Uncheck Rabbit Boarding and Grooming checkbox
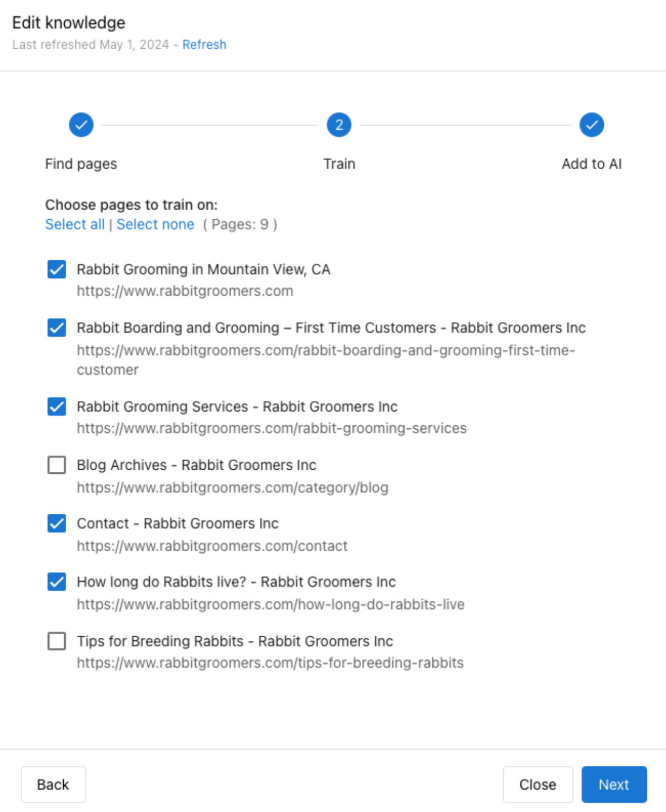Screen dimensions: 666x812 56,328
